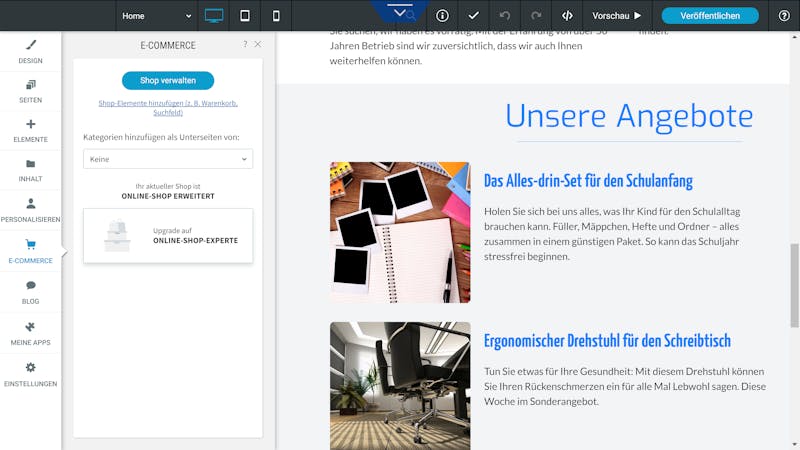Select the E-Commerce cart icon
800x450 pixels.
[31, 244]
